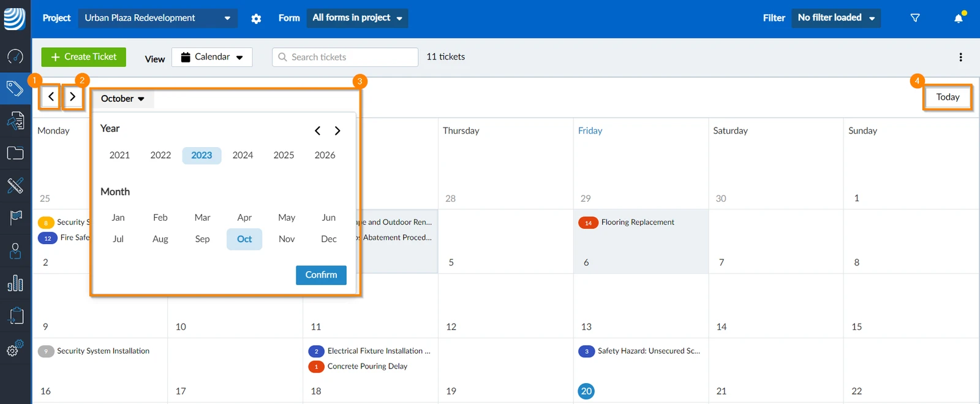The height and width of the screenshot is (404, 980).
Task: Click the filter funnel icon
Action: click(915, 18)
